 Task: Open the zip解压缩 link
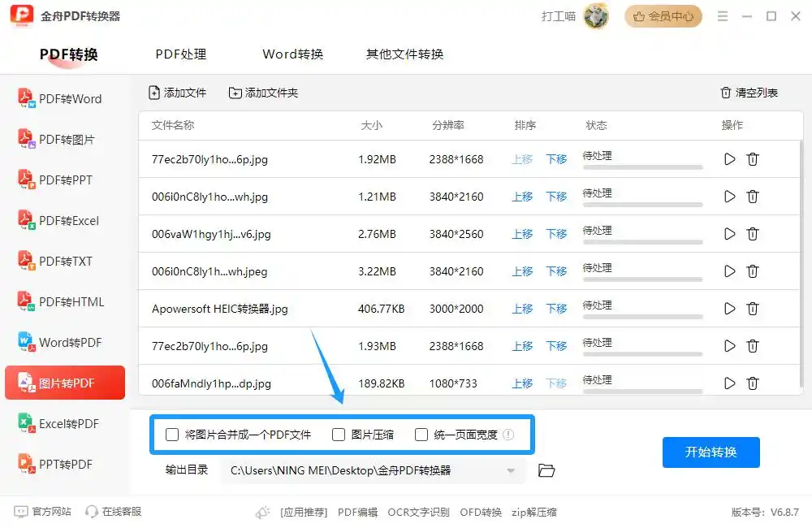[x=534, y=512]
